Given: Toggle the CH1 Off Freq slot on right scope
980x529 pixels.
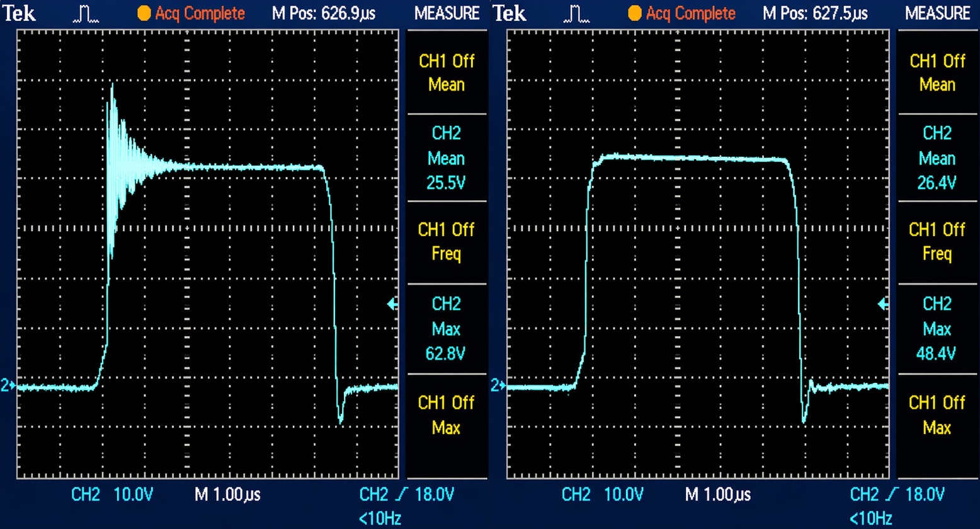Looking at the screenshot, I should (x=937, y=242).
